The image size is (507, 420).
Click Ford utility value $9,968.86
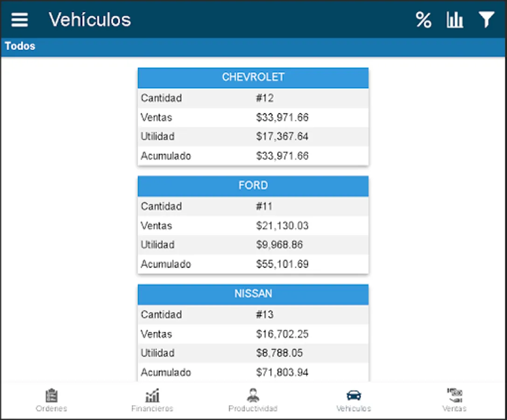pyautogui.click(x=279, y=245)
